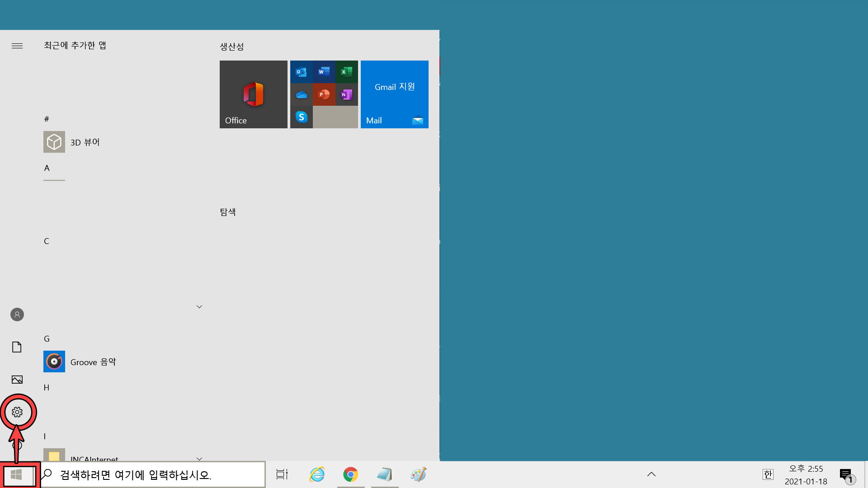Toggle the 한 IME language indicator
The width and height of the screenshot is (868, 488).
click(x=768, y=474)
